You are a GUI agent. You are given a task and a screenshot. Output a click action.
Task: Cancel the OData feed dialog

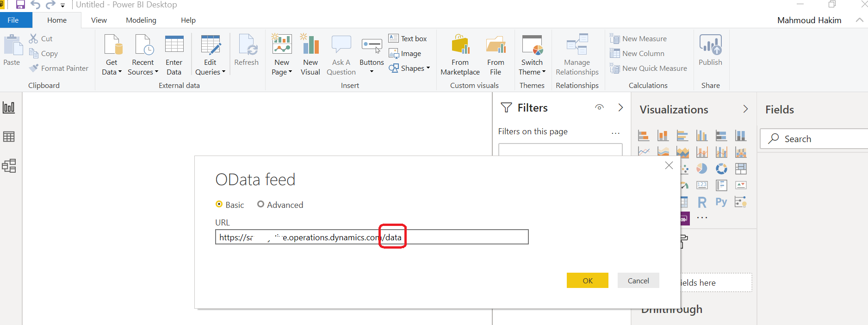pyautogui.click(x=639, y=281)
